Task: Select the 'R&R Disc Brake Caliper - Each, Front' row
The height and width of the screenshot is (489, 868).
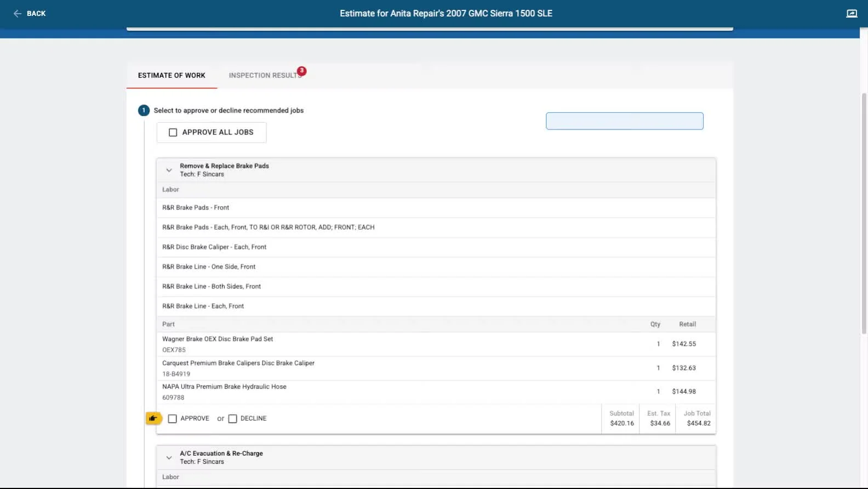Action: (436, 247)
